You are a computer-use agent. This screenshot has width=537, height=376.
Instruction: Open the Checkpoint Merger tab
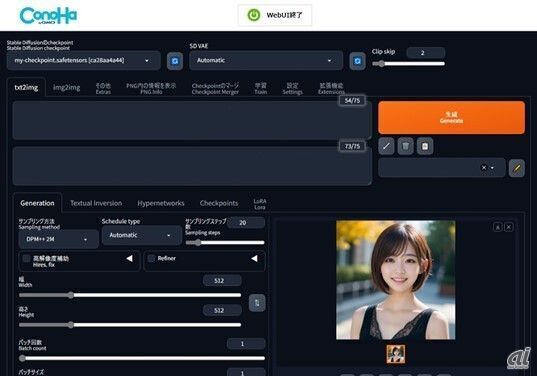tap(215, 88)
